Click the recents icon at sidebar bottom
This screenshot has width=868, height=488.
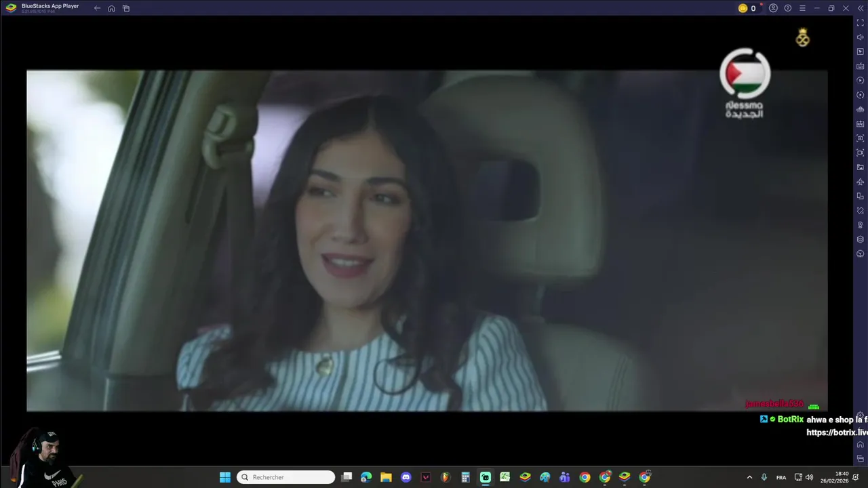click(x=860, y=459)
